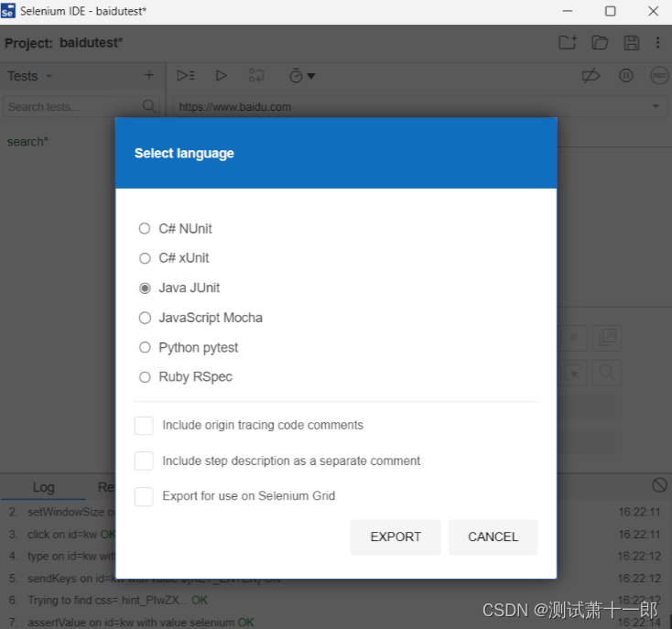Image resolution: width=672 pixels, height=629 pixels.
Task: Click find target in page magnifier icon
Action: 606,373
